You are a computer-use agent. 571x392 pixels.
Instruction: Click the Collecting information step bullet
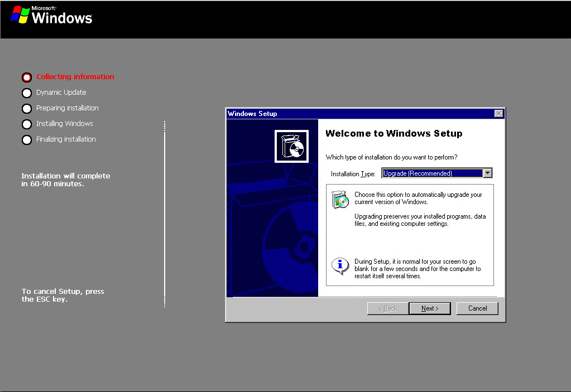tap(27, 78)
